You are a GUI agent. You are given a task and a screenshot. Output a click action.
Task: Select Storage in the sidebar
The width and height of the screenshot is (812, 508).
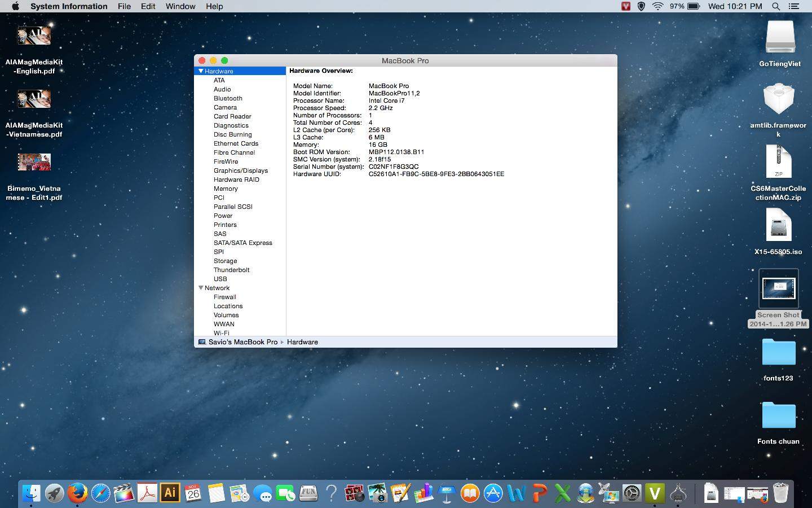click(x=225, y=261)
